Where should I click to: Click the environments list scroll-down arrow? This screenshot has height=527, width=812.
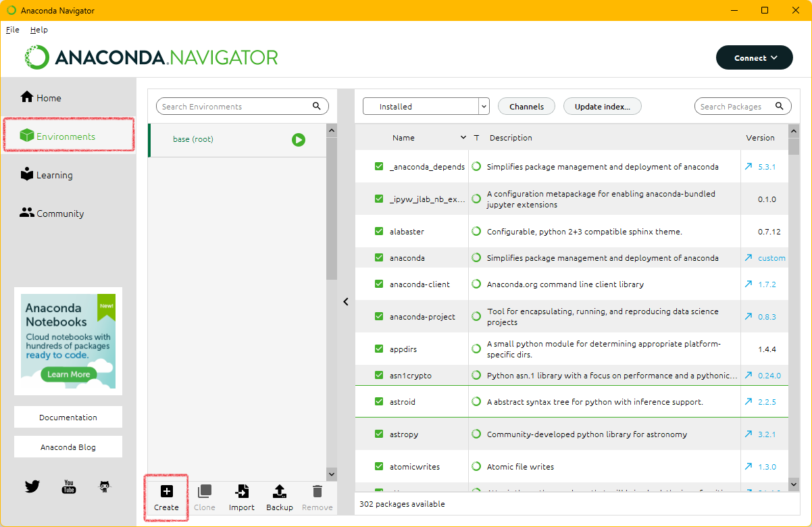331,474
